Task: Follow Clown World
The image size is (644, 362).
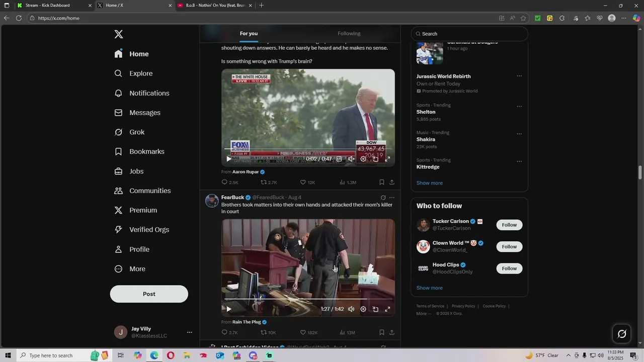Action: (509, 247)
